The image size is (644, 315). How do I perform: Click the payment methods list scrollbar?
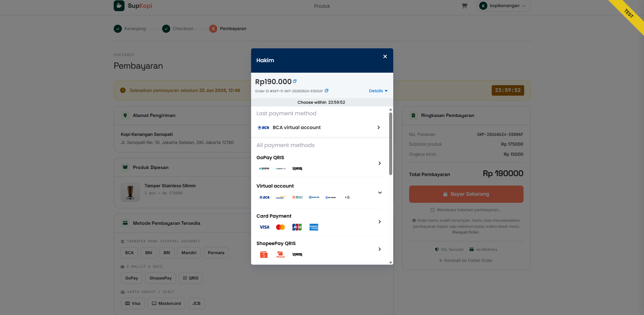(391, 144)
